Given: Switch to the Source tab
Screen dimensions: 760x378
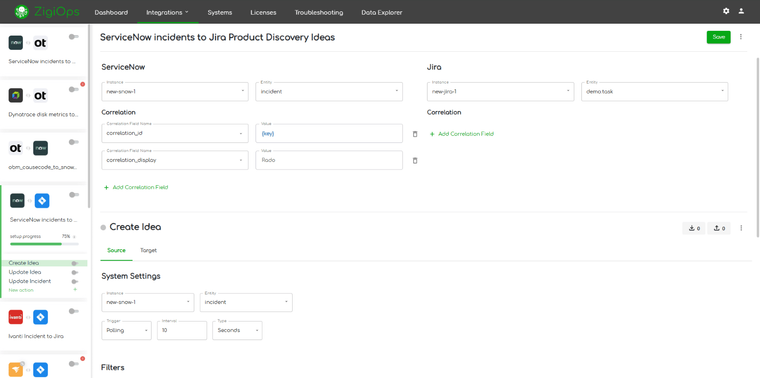Looking at the screenshot, I should 116,251.
